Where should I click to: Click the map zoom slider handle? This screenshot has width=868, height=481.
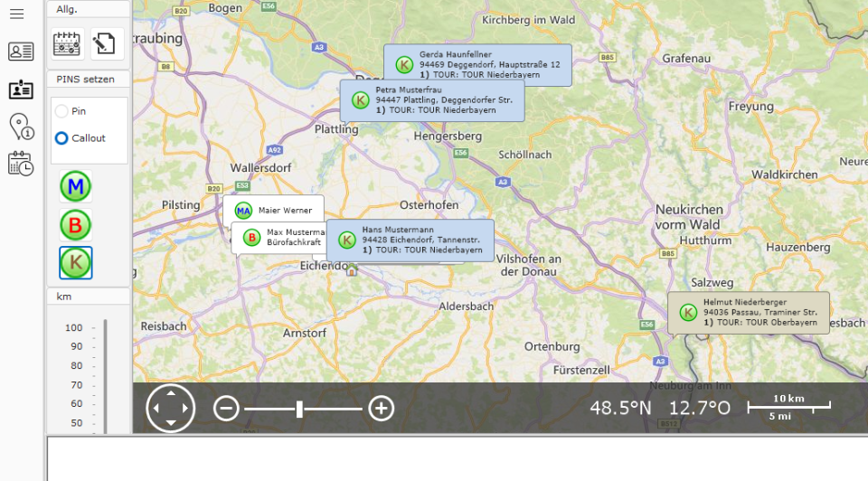(299, 410)
